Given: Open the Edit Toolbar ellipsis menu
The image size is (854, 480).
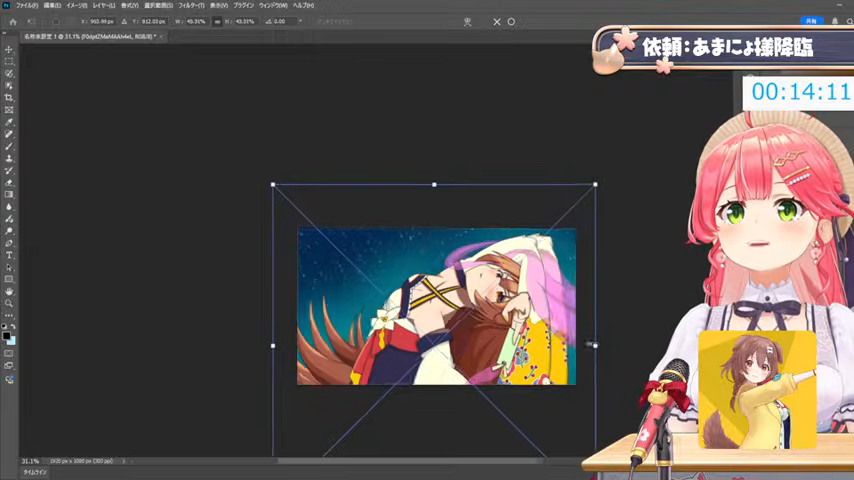Looking at the screenshot, I should (x=9, y=315).
